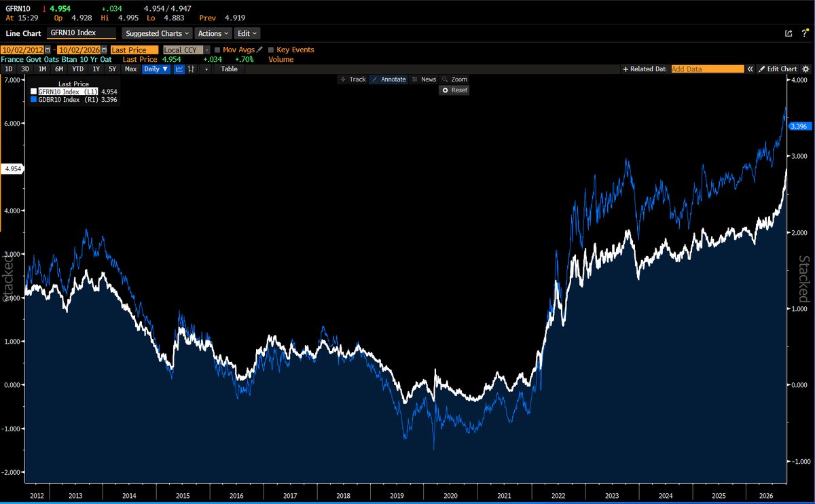Screen dimensions: 815x504
Task: Click the start date field 10/02/2012
Action: (x=22, y=50)
